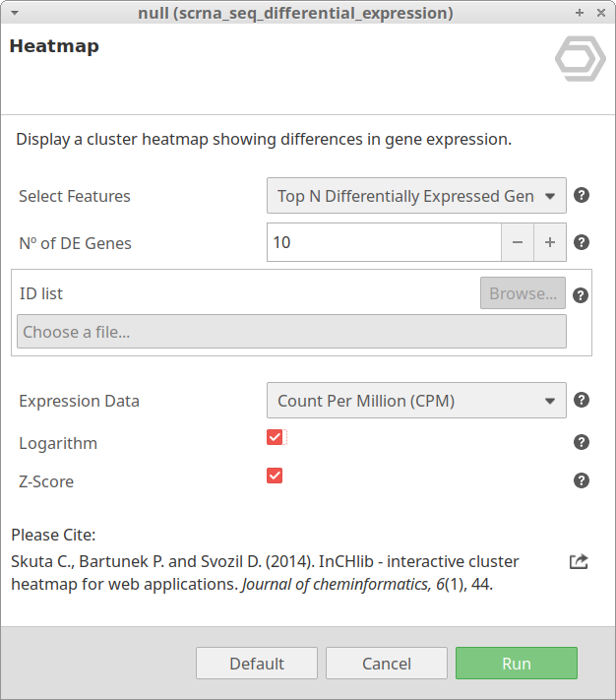616x700 pixels.
Task: Reset settings with the Default button
Action: point(257,664)
